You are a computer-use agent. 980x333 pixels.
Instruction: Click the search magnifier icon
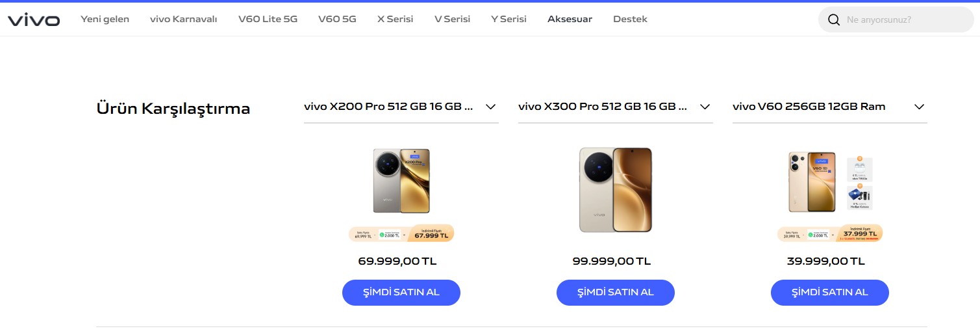pyautogui.click(x=834, y=20)
